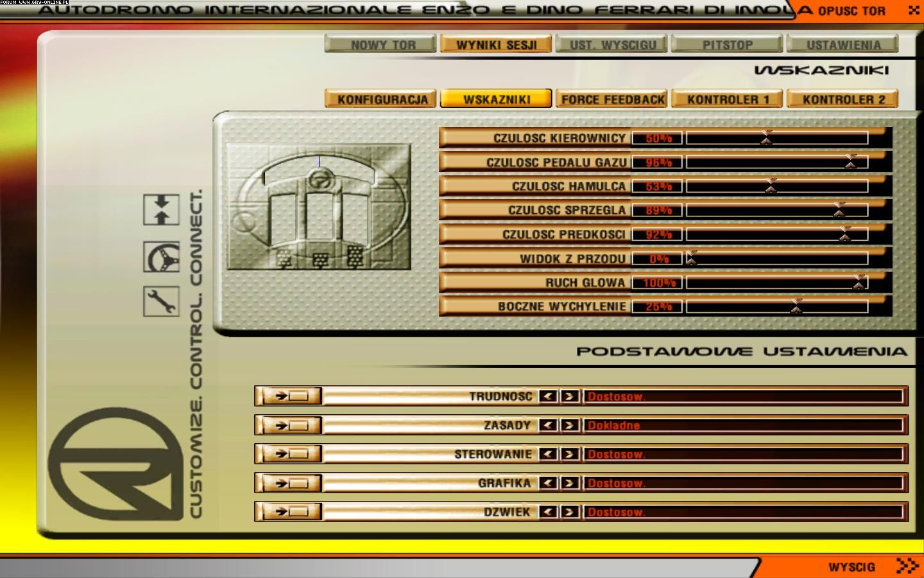Click the up/down arrows sidebar icon
The width and height of the screenshot is (924, 578).
click(161, 210)
